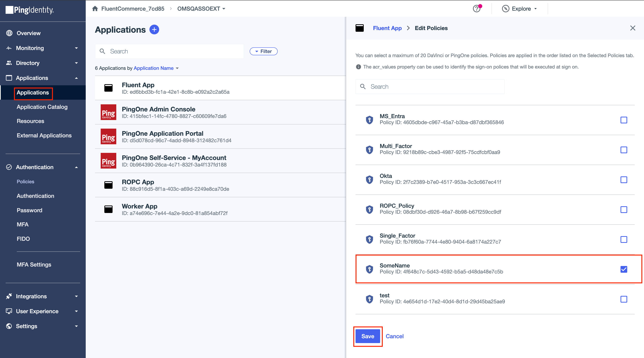Open Application Catalog in sidebar

coord(42,107)
